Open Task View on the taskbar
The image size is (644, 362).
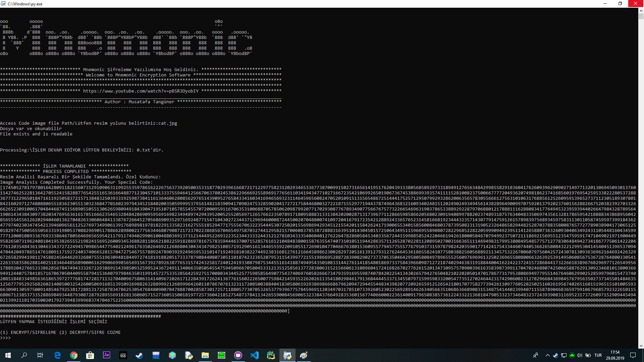coord(40,355)
